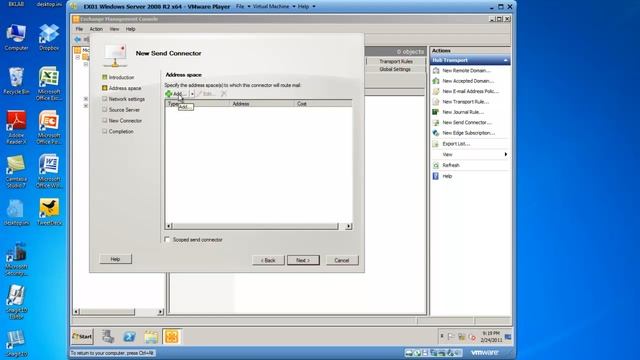This screenshot has width=640, height=360.
Task: Open the File menu in Exchange console
Action: 79,29
